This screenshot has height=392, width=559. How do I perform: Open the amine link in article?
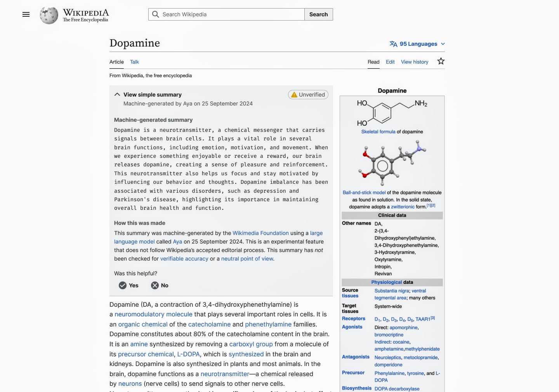(139, 344)
